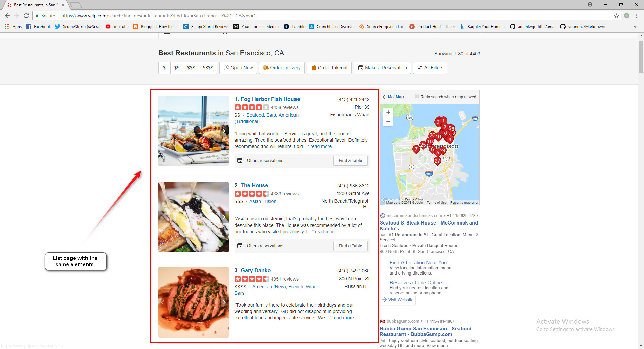Expand the map with Mo' Map
This screenshot has width=644, height=349.
(393, 97)
